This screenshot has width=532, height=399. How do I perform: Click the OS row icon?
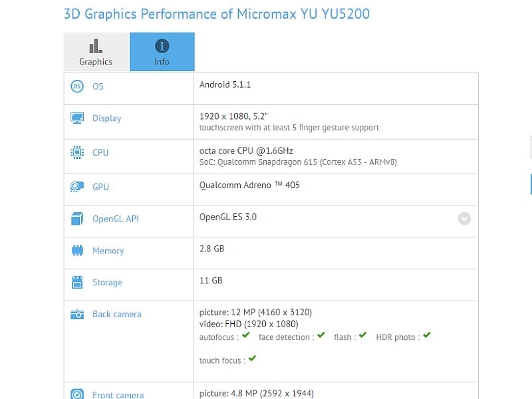coord(77,86)
